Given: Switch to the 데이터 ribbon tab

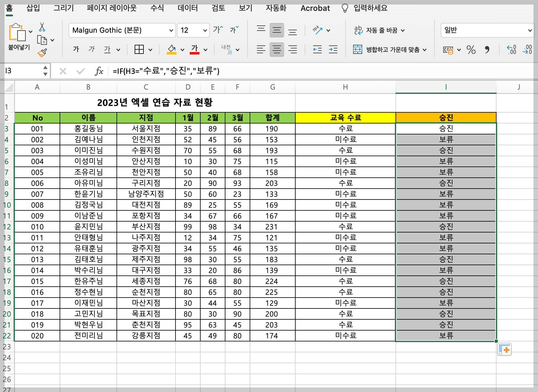Looking at the screenshot, I should [187, 8].
